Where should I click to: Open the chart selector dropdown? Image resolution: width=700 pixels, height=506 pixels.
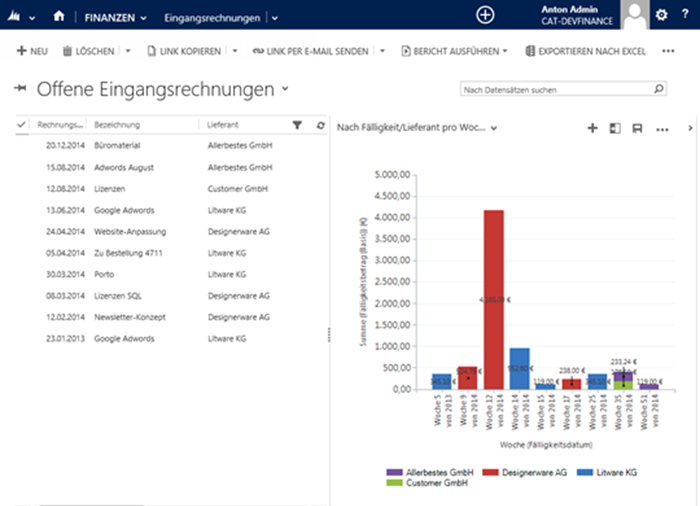click(x=494, y=128)
